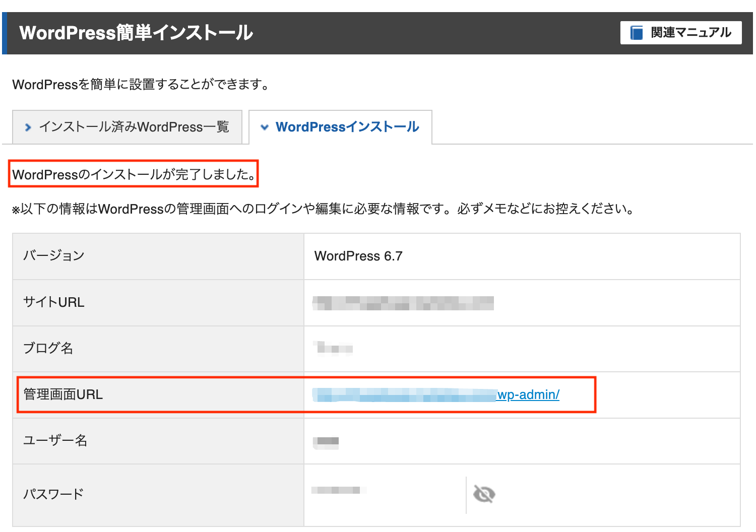Click the WordPressを簡単に設置することができます description
The width and height of the screenshot is (756, 532).
click(x=141, y=84)
